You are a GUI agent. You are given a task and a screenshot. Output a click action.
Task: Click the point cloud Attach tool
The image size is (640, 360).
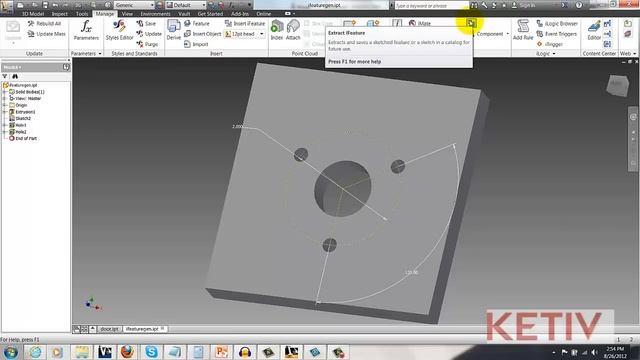coord(293,30)
